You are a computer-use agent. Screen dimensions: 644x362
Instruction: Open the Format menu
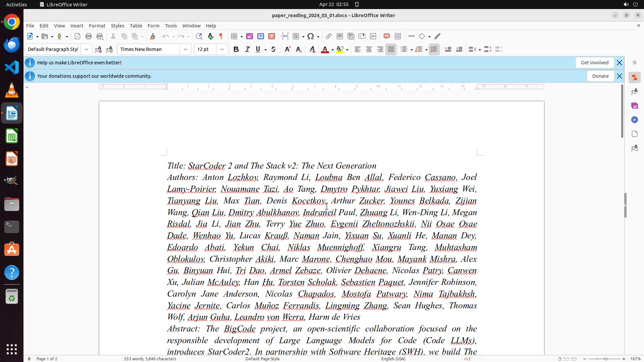[x=97, y=26]
